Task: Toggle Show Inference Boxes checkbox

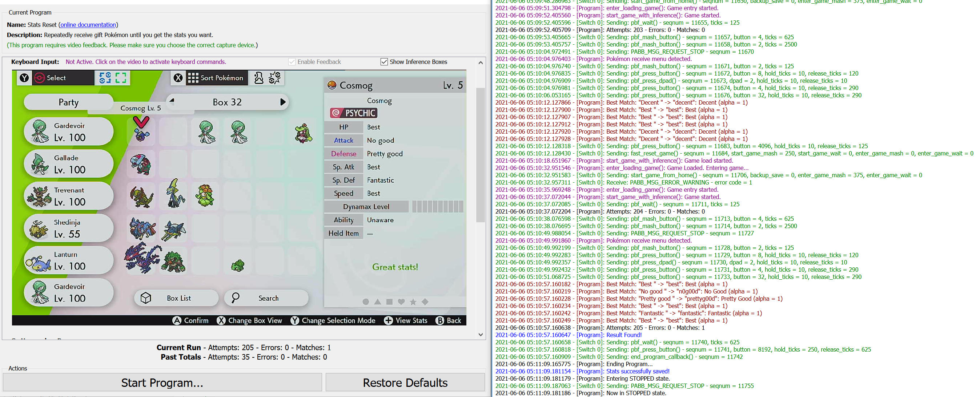Action: (384, 62)
